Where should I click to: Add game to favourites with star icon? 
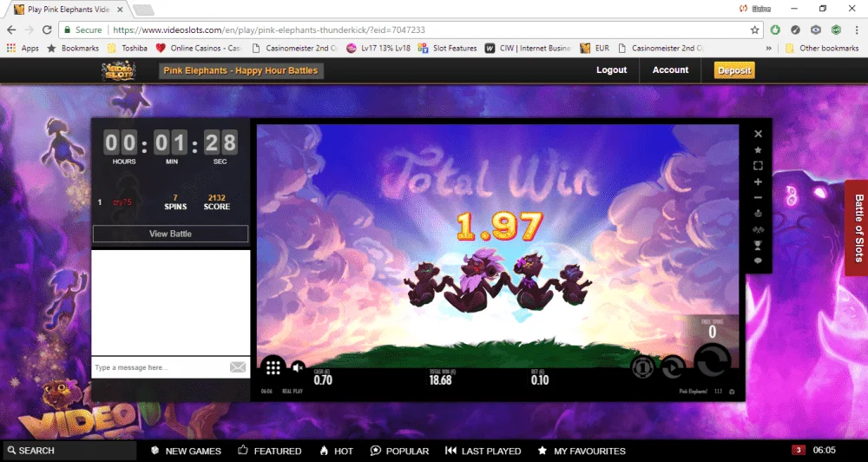tap(758, 150)
